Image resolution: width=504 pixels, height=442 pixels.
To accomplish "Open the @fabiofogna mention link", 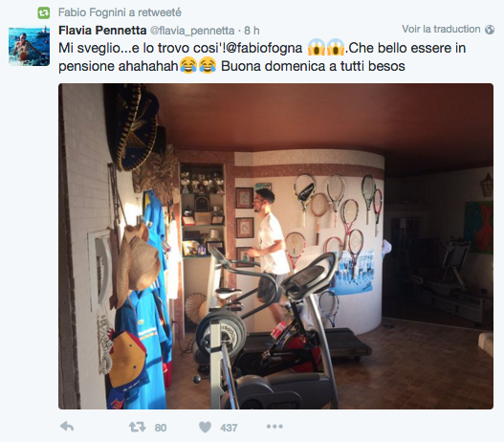I will (x=265, y=48).
